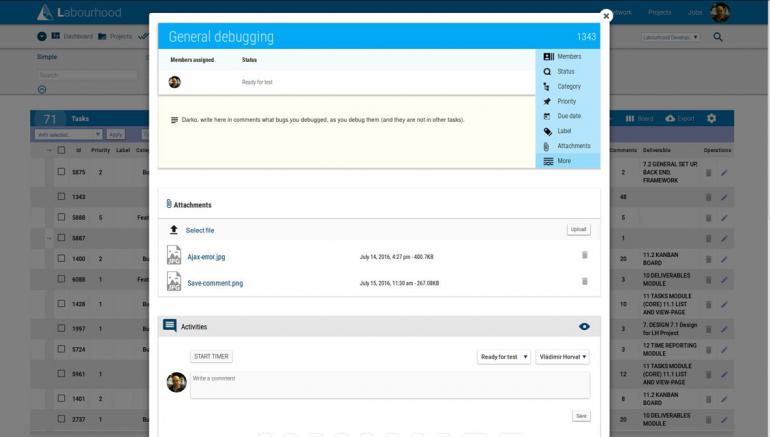Open Projects in background navigation

tap(115, 36)
